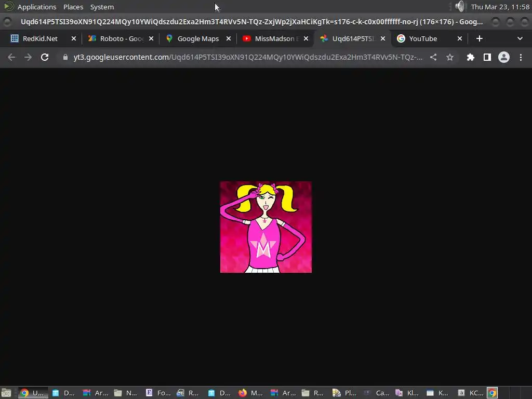Close the MissMadson tab
The image size is (532, 399).
tap(305, 38)
